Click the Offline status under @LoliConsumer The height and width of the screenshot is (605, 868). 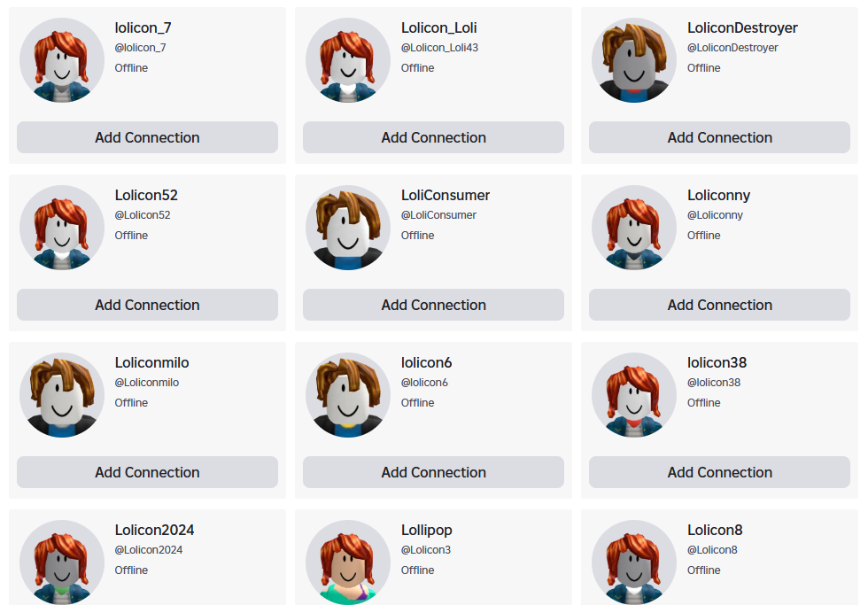point(417,236)
